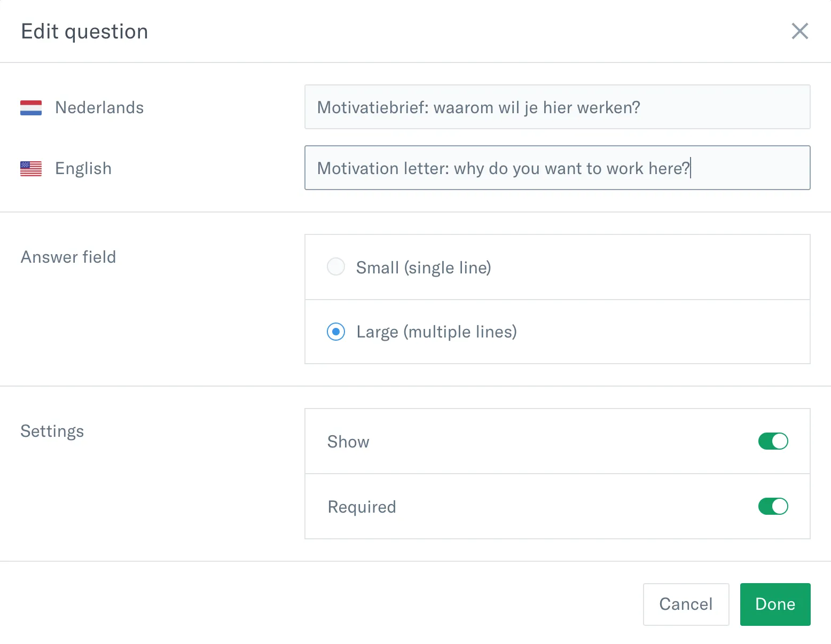Click the Required setting label

[x=362, y=507]
